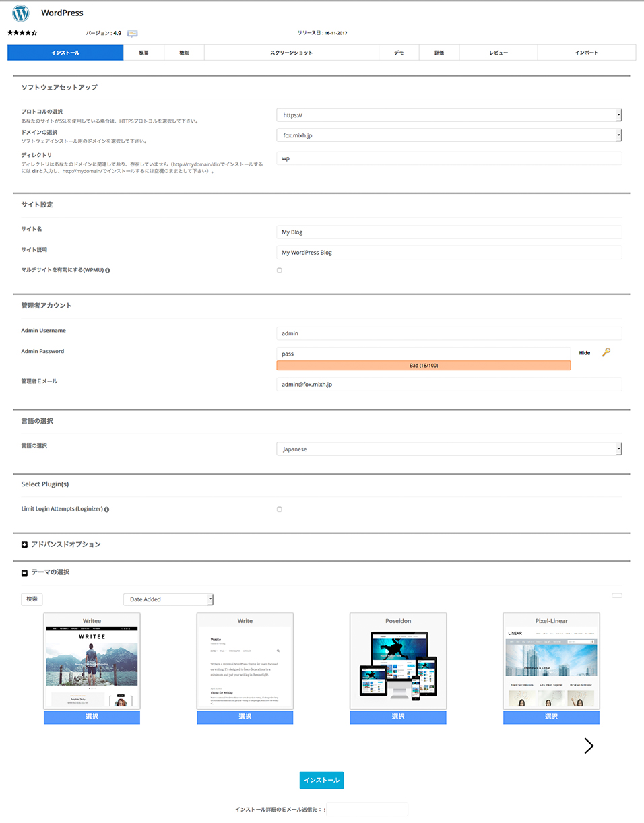644x823 pixels.
Task: Open the changelog icon next to version 4.9
Action: click(132, 32)
